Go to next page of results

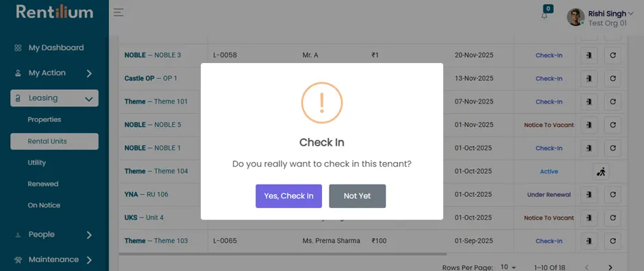(x=610, y=268)
